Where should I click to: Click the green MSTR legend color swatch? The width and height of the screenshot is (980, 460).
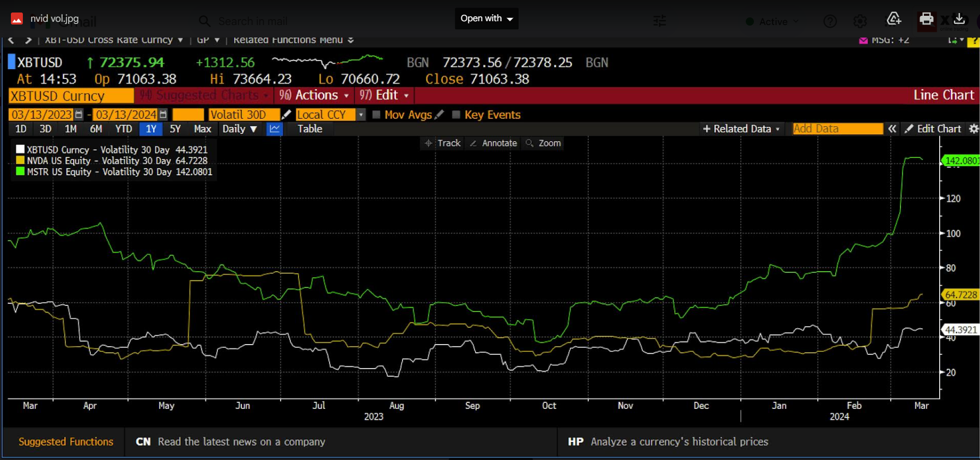coord(20,171)
